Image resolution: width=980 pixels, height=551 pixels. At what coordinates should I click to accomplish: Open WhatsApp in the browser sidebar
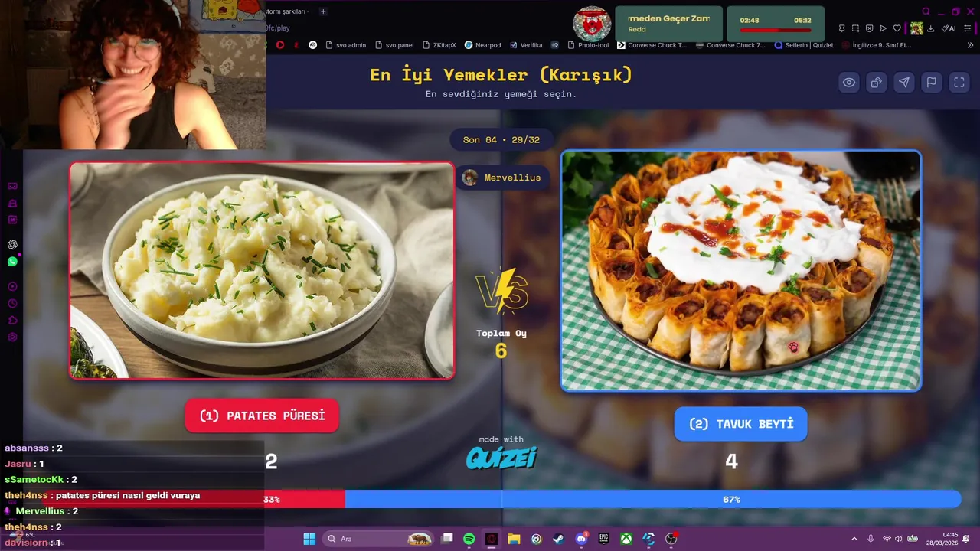pos(12,262)
